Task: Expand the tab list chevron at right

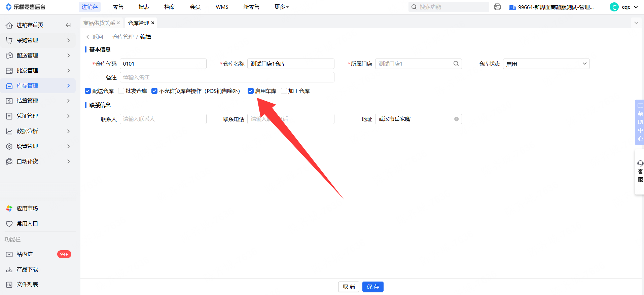Action: point(636,23)
